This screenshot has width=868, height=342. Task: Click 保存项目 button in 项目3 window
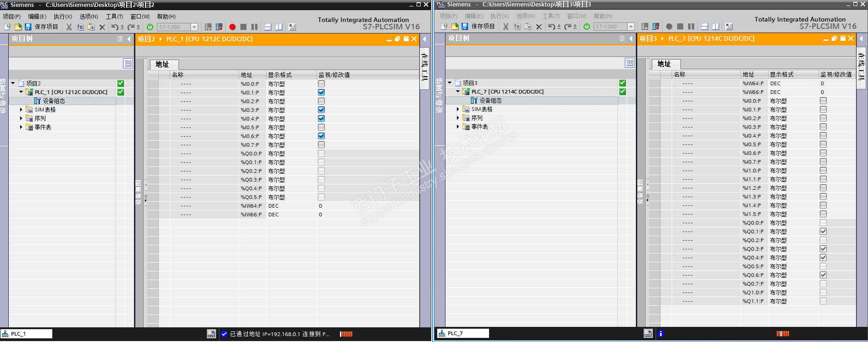click(478, 27)
